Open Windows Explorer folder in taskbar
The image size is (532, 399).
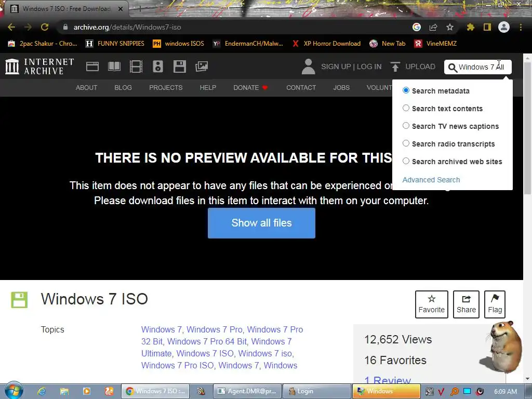(64, 391)
